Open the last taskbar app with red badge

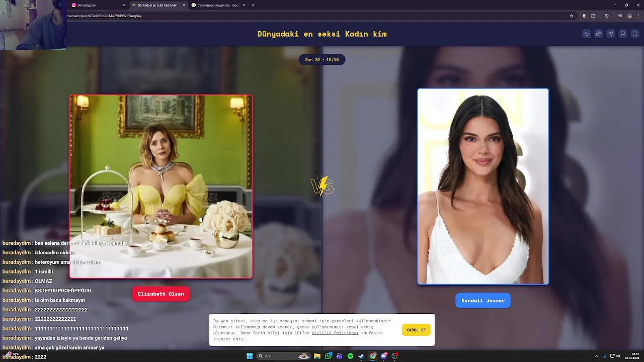[x=395, y=356]
